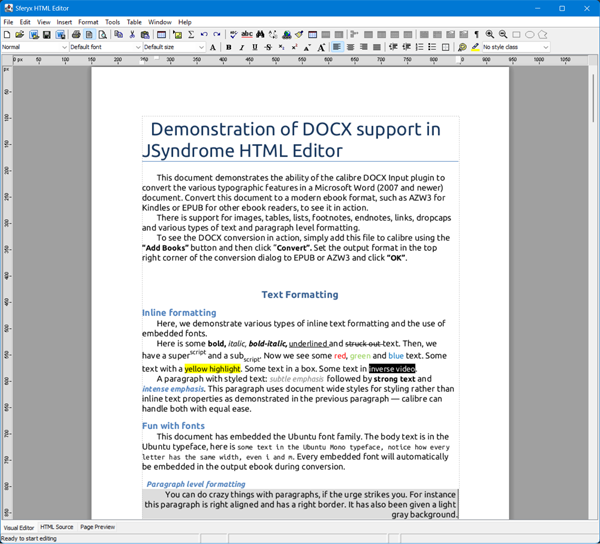Open the Normal paragraph format dropdown
The width and height of the screenshot is (600, 544).
pyautogui.click(x=34, y=47)
